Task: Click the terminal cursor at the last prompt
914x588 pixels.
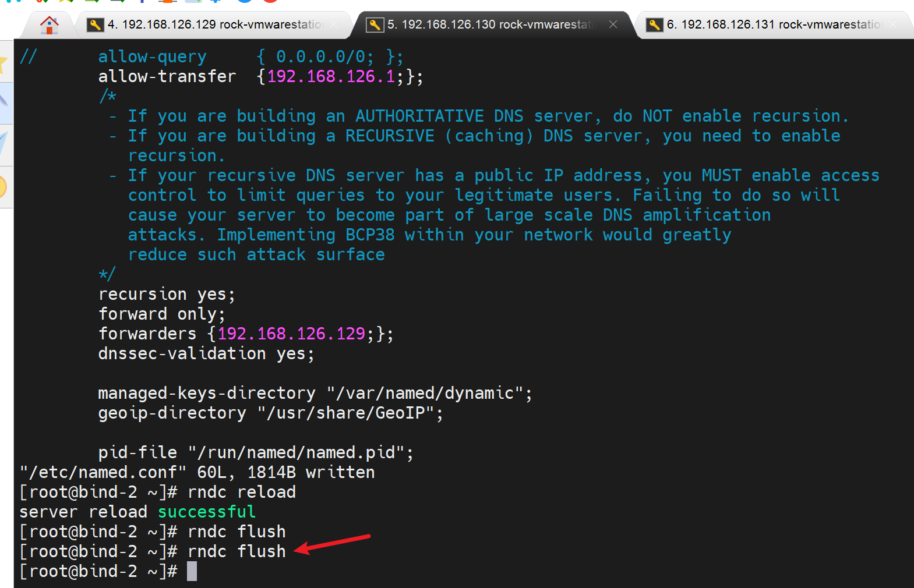Action: click(192, 571)
